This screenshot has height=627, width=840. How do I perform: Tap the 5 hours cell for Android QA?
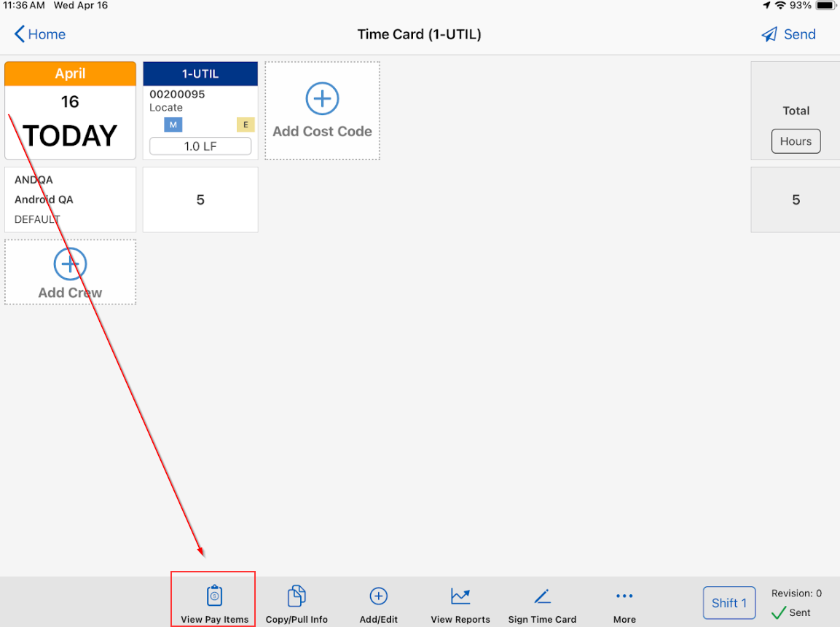tap(200, 200)
